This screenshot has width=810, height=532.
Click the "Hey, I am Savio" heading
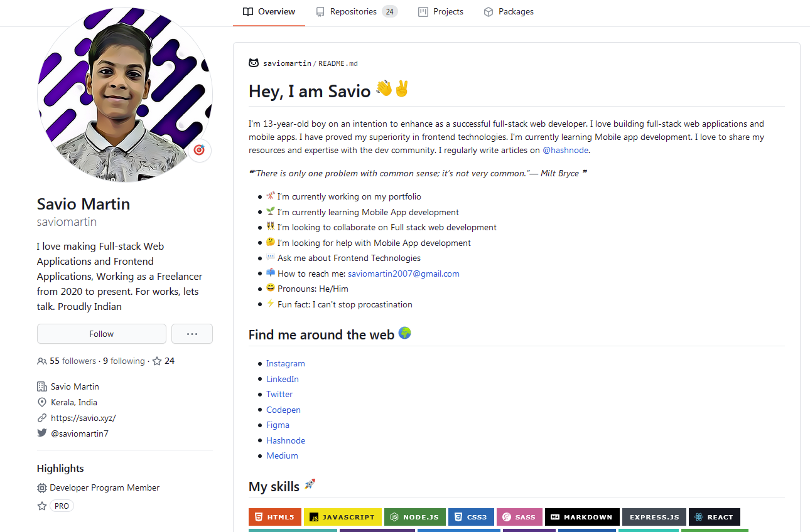click(x=310, y=91)
